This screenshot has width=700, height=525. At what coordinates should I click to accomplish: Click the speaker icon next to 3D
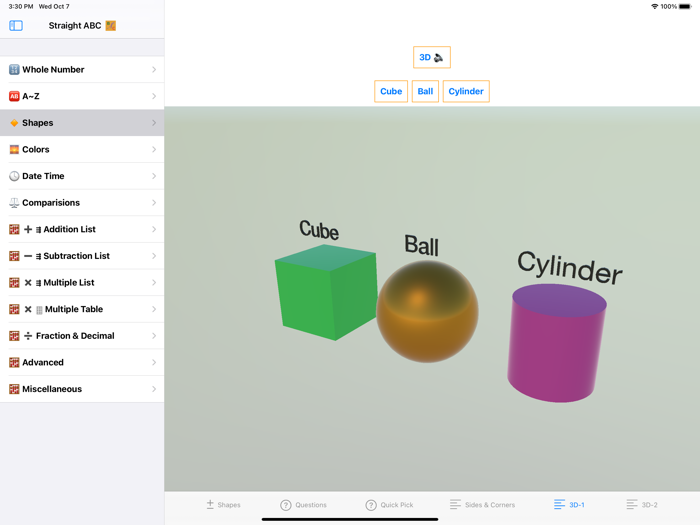pyautogui.click(x=438, y=57)
